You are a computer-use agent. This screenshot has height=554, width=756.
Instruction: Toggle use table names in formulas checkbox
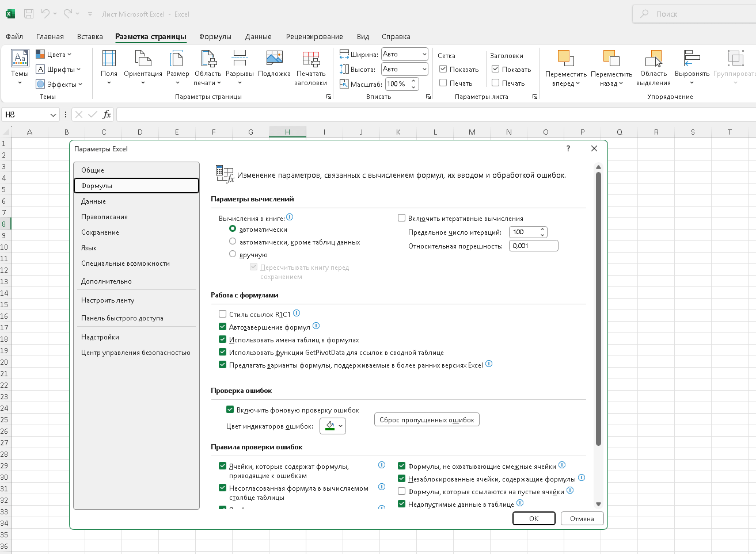pyautogui.click(x=222, y=339)
